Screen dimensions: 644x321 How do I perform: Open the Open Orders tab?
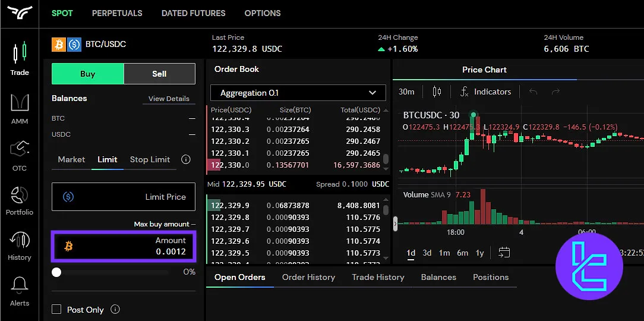240,277
